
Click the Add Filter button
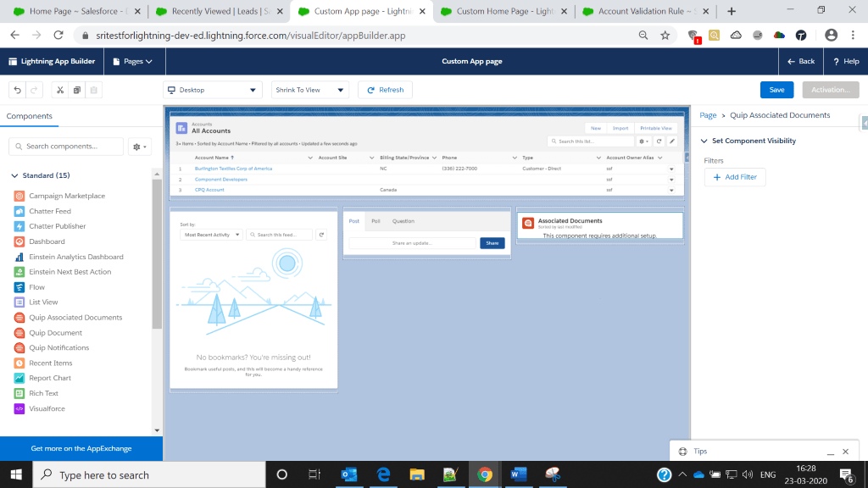click(735, 177)
